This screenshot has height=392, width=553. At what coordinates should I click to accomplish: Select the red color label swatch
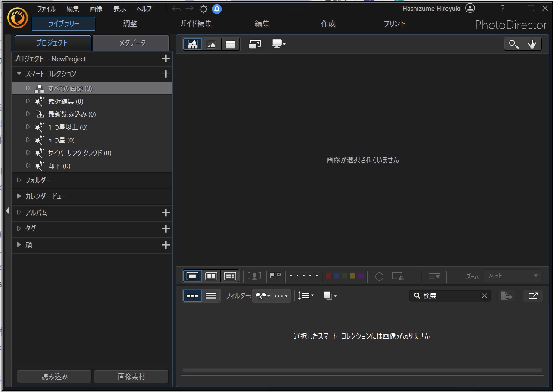[x=328, y=276]
